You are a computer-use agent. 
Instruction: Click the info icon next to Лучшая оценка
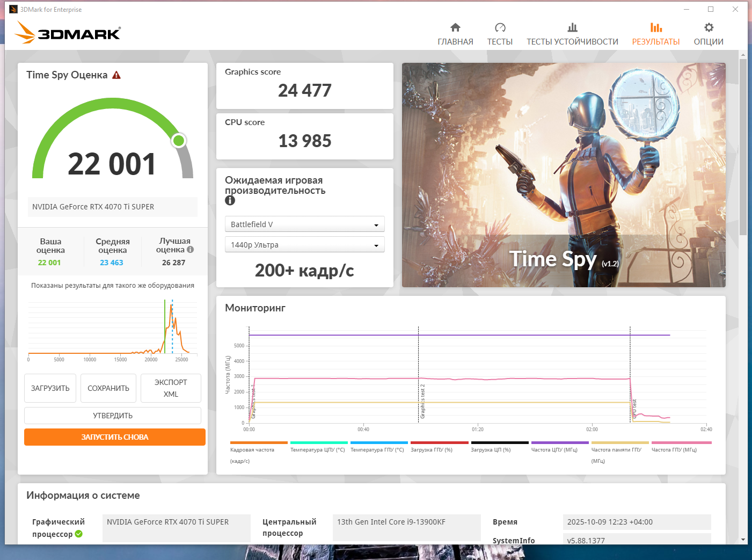pyautogui.click(x=190, y=249)
